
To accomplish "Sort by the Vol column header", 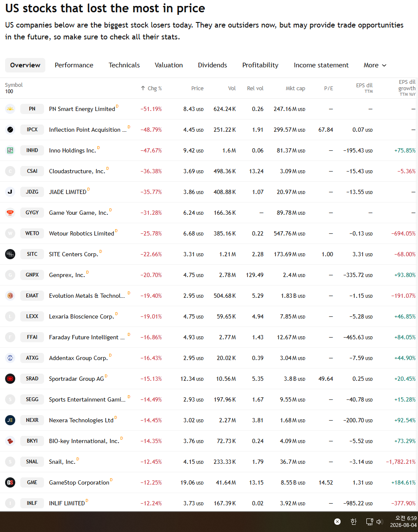I will click(x=232, y=89).
